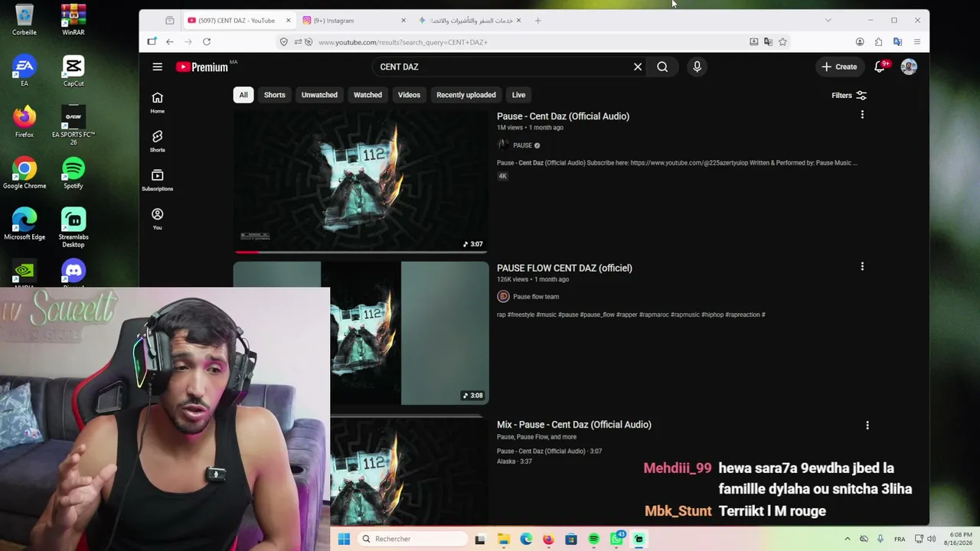Open Shorts in the YouTube sidebar

157,141
